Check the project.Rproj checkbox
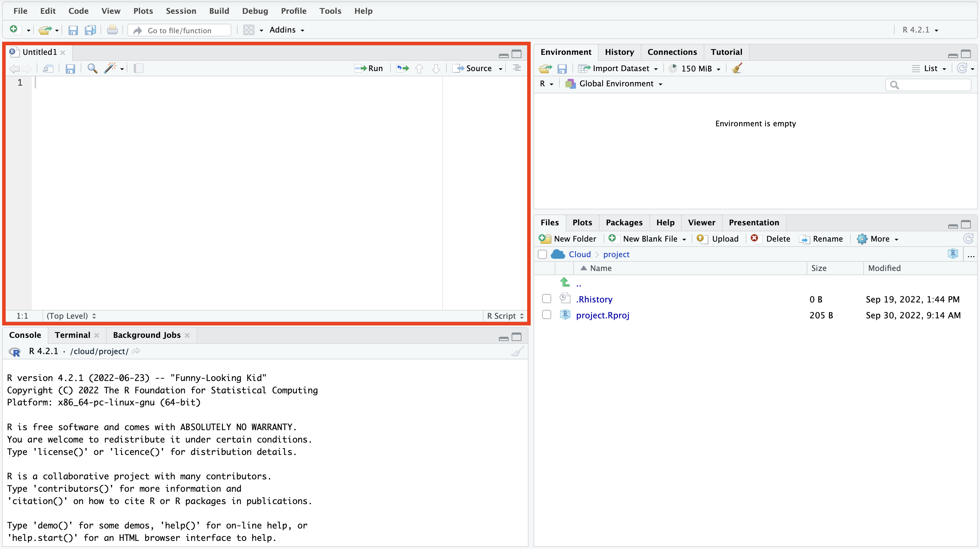The image size is (980, 549). click(x=547, y=314)
